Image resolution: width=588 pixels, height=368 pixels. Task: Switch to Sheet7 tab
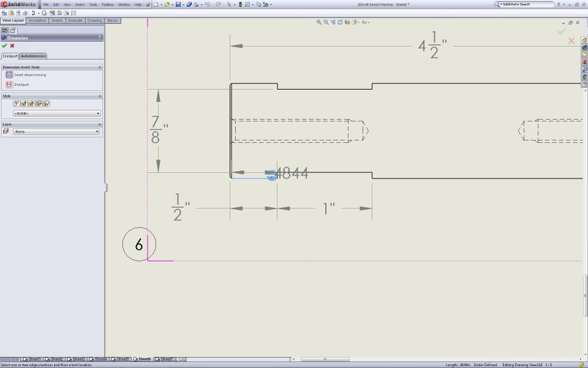click(x=165, y=359)
